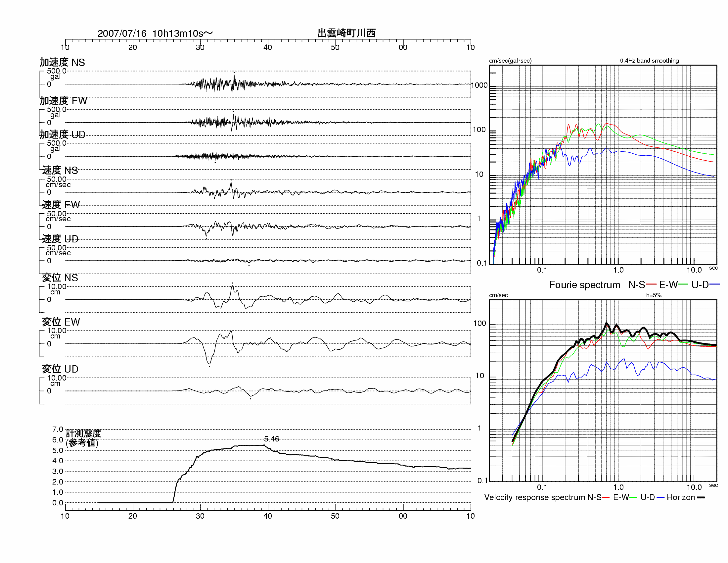Click the red N-S legend line in Fourier legend
This screenshot has width=728, height=563.
[651, 284]
